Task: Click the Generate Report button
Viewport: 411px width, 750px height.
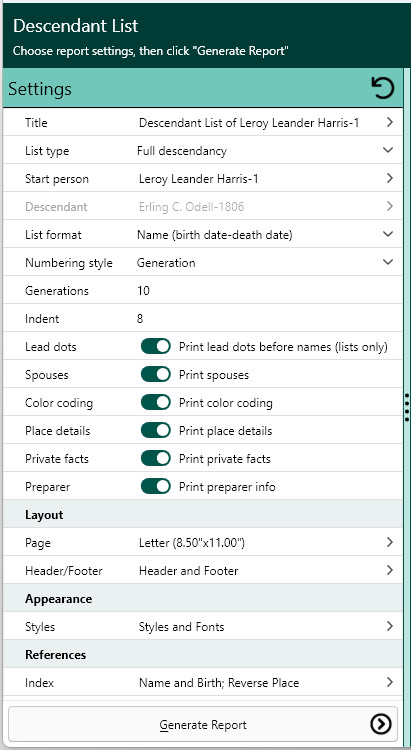Action: coord(203,724)
